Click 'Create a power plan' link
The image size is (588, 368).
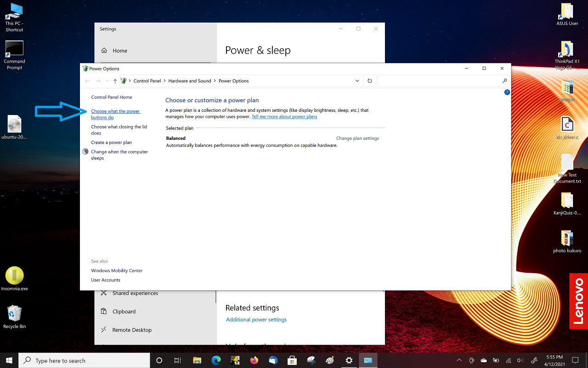coord(111,142)
